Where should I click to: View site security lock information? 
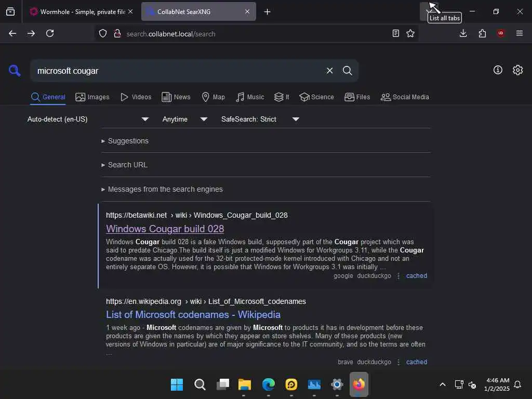[117, 33]
